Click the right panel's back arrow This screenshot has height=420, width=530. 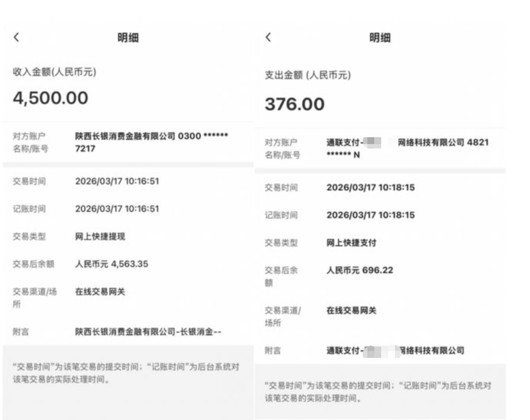268,36
